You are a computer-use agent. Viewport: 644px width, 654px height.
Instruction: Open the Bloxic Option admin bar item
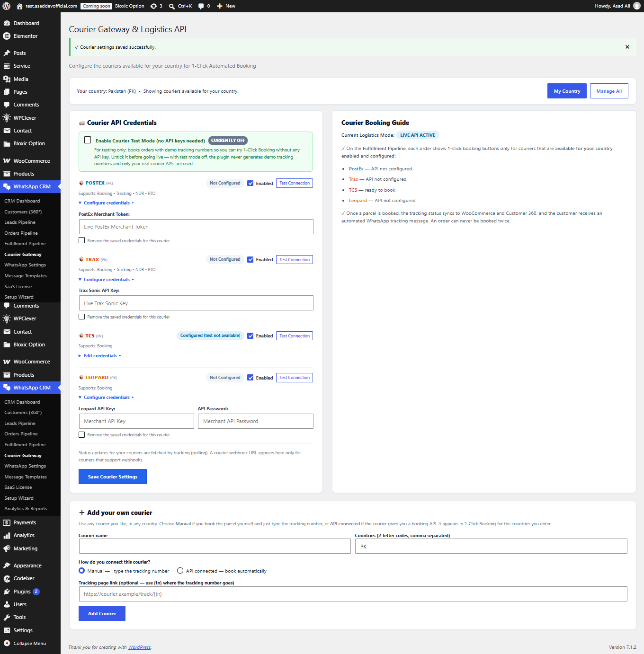[129, 6]
